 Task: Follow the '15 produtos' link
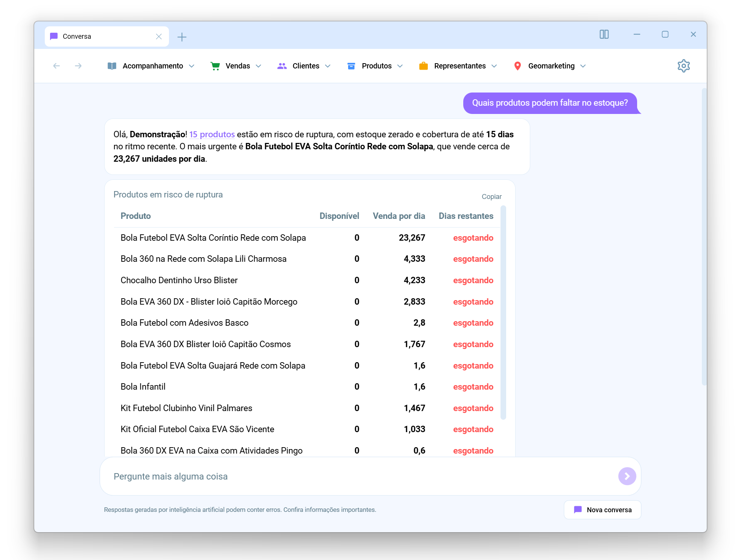(212, 134)
